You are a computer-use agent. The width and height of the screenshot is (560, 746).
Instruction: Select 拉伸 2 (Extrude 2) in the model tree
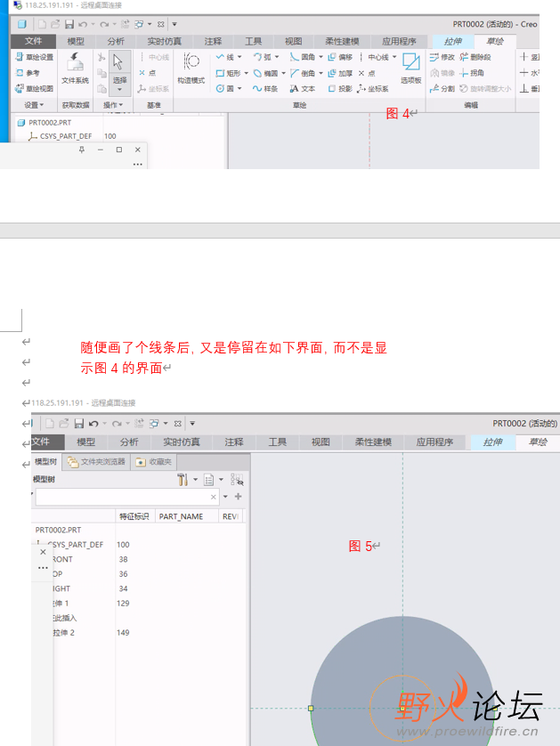[63, 633]
